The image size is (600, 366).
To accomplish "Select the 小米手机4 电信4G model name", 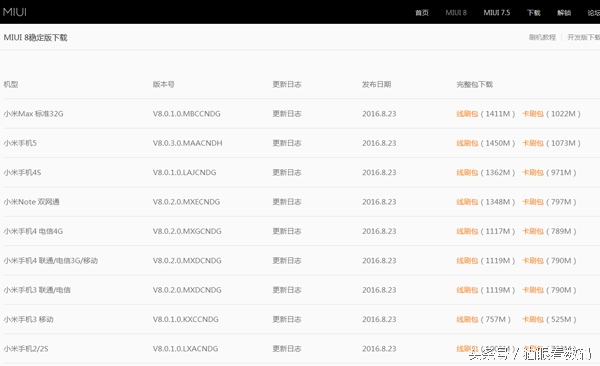I will click(x=33, y=231).
